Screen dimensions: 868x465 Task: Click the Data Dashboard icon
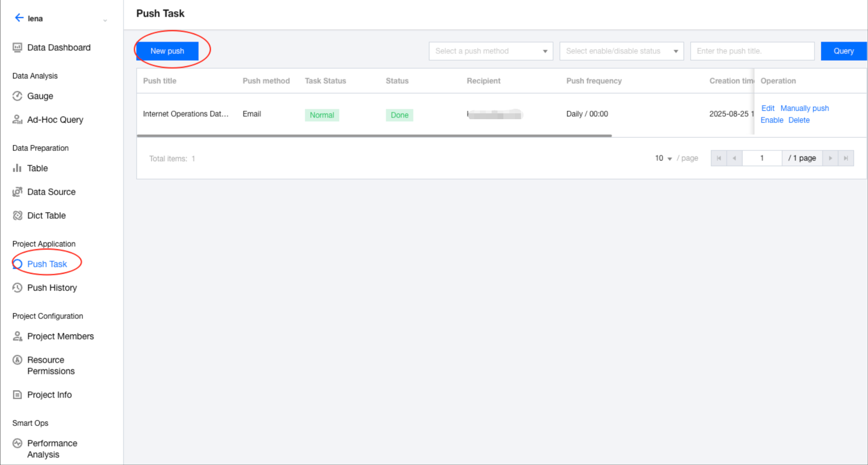tap(17, 48)
